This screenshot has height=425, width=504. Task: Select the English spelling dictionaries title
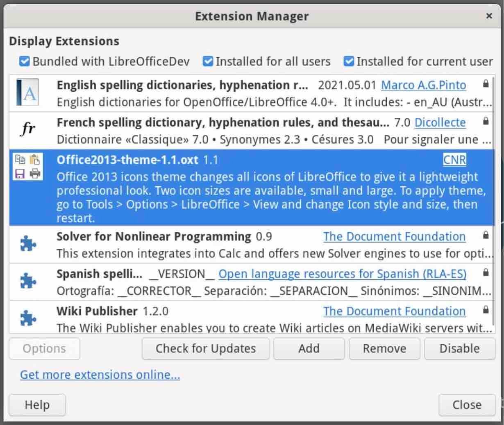(x=182, y=85)
